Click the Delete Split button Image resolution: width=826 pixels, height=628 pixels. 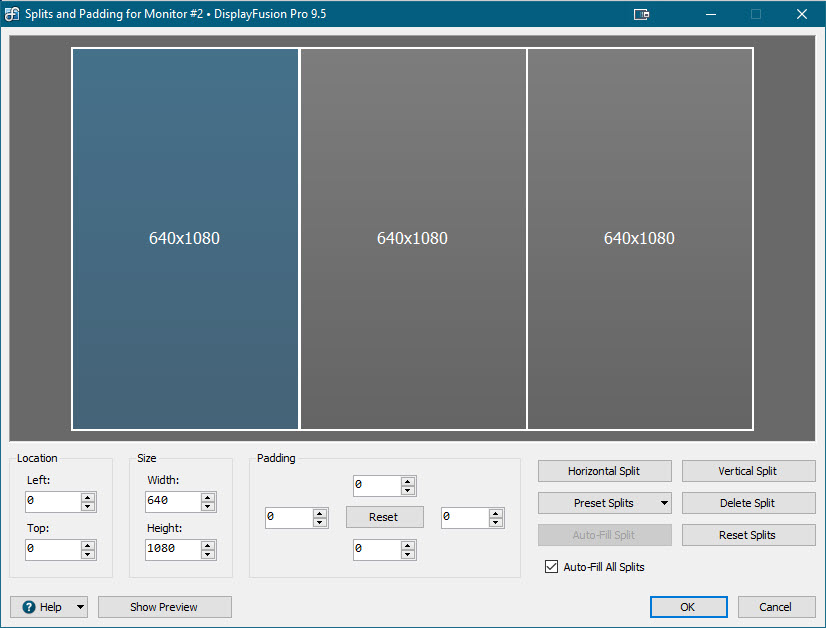749,503
